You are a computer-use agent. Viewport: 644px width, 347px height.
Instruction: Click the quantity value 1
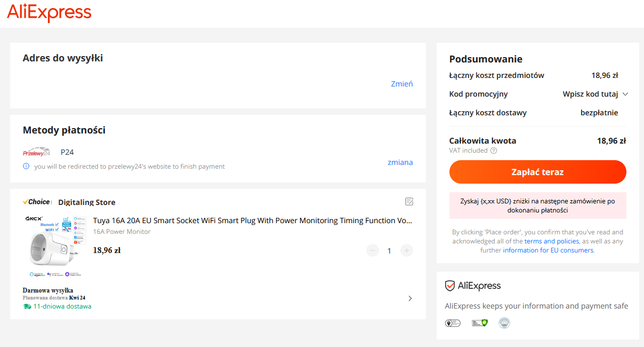tap(389, 251)
